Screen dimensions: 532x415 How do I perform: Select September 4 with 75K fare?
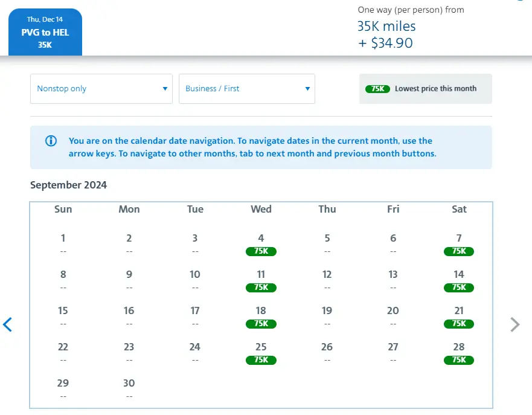[x=261, y=244]
